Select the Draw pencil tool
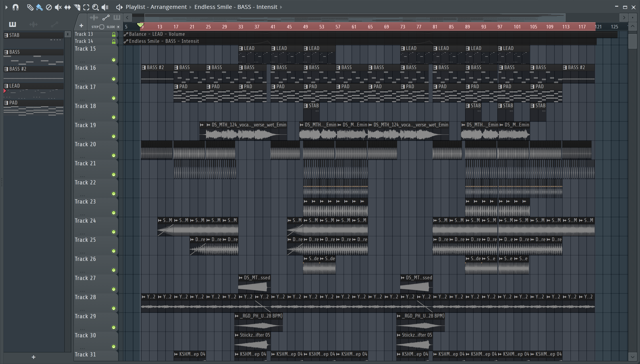The image size is (640, 364). [x=30, y=7]
